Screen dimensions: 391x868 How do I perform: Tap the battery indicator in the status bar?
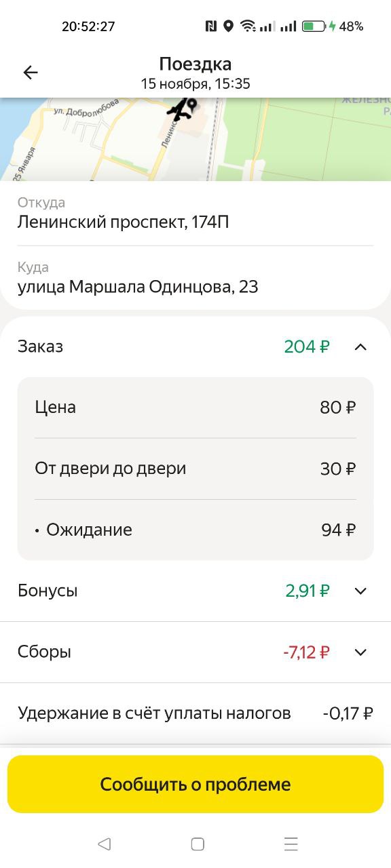314,26
